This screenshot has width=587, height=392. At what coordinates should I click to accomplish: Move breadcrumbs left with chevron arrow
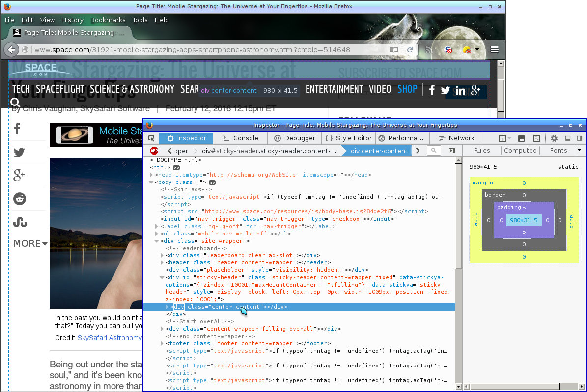point(169,150)
